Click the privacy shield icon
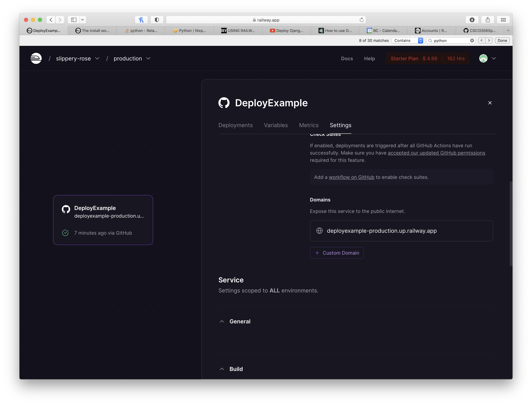The width and height of the screenshot is (532, 405). (157, 20)
